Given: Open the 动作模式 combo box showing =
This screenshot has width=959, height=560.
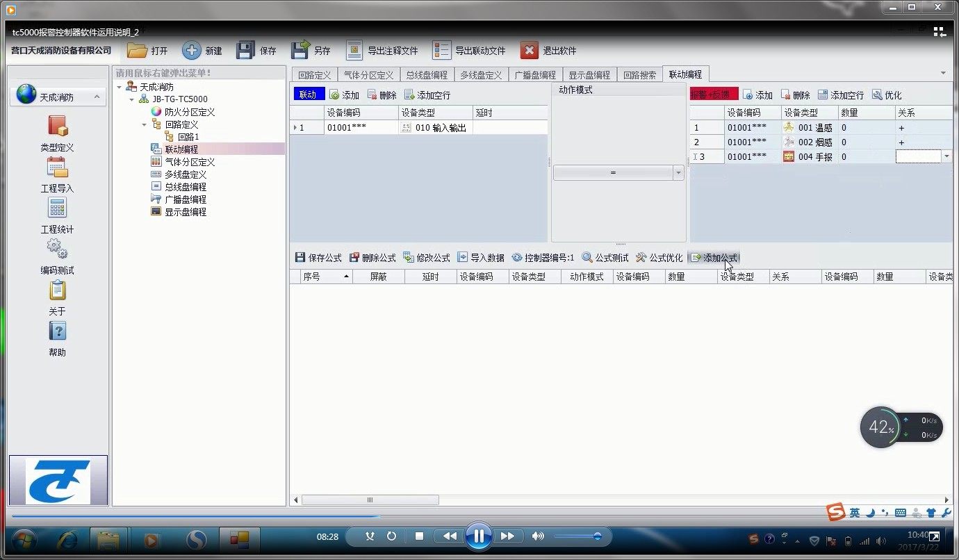Looking at the screenshot, I should (618, 173).
